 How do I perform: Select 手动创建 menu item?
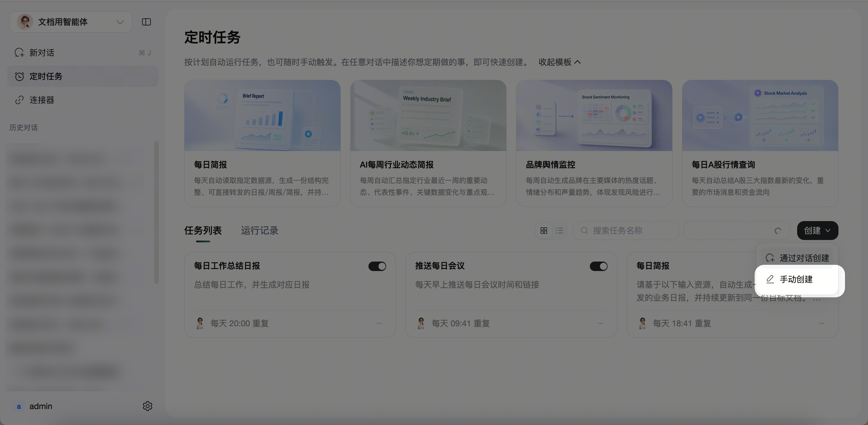click(797, 279)
